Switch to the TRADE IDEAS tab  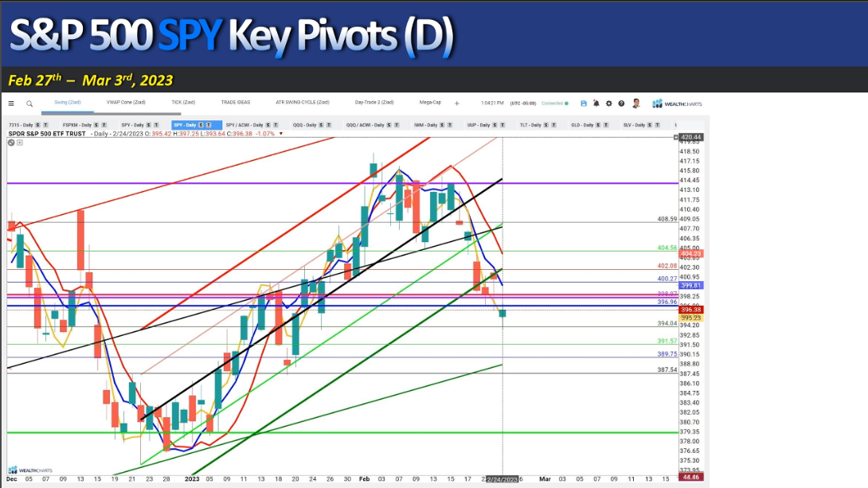coord(235,103)
